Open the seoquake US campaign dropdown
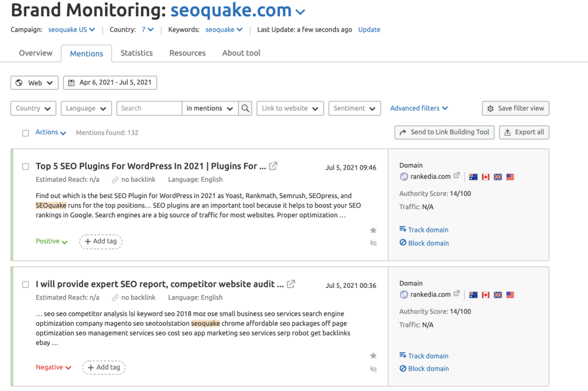The height and width of the screenshot is (391, 588). point(72,30)
